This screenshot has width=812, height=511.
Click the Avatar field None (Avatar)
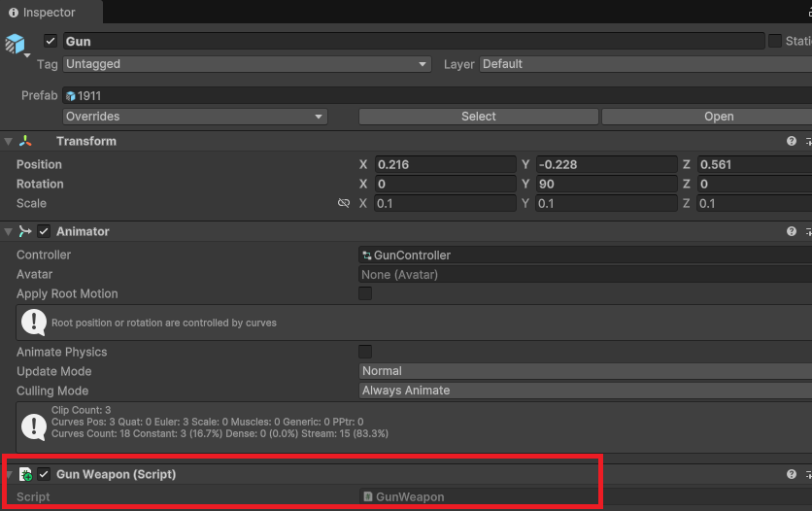585,274
